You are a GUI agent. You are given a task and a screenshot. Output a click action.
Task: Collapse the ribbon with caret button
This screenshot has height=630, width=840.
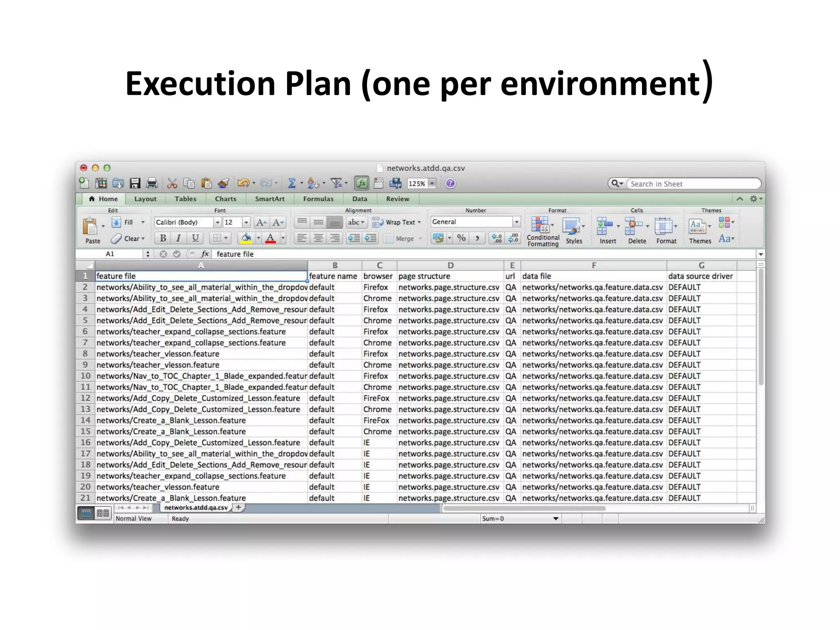coord(740,199)
